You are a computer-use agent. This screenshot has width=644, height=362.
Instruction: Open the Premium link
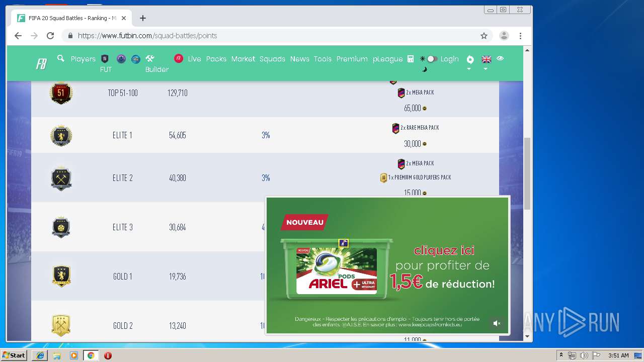tap(352, 59)
